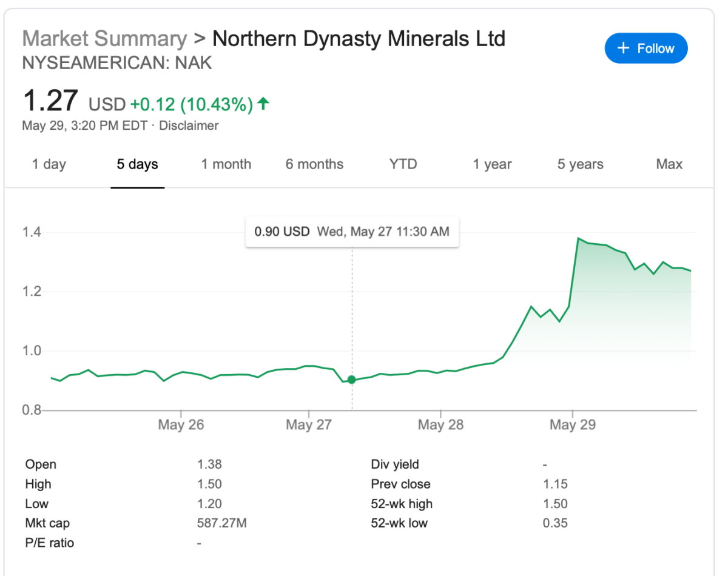Click the 1.27 current price
Image resolution: width=728 pixels, height=576 pixels.
pos(50,101)
